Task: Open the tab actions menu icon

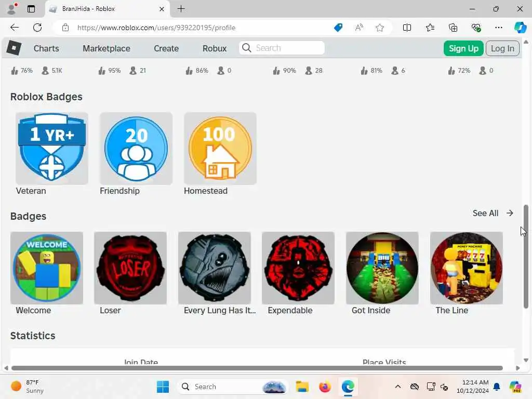Action: pos(31,9)
